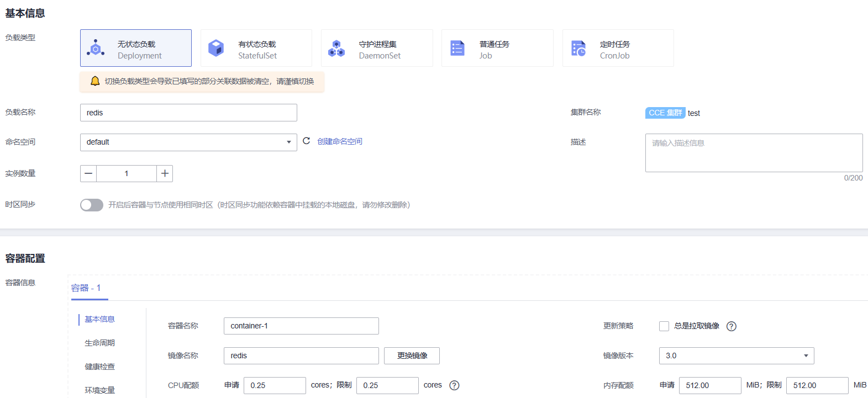Click the Deployment workload type icon
The image size is (868, 398).
(x=96, y=48)
